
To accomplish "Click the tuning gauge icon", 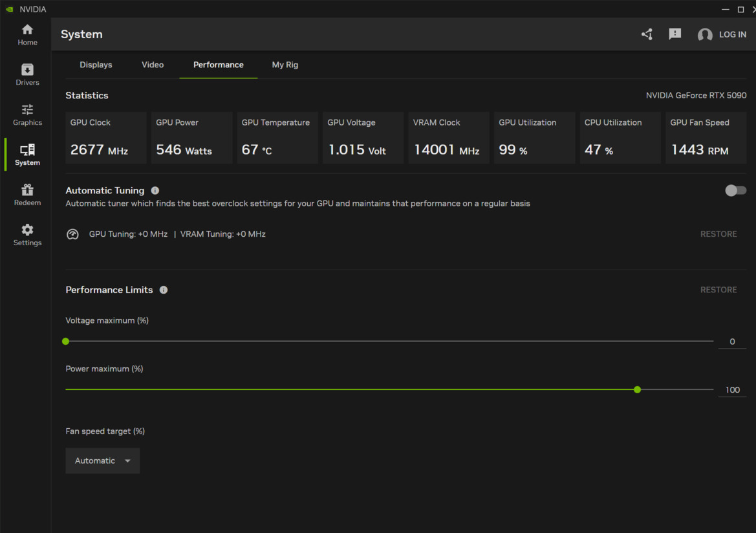I will pyautogui.click(x=72, y=234).
